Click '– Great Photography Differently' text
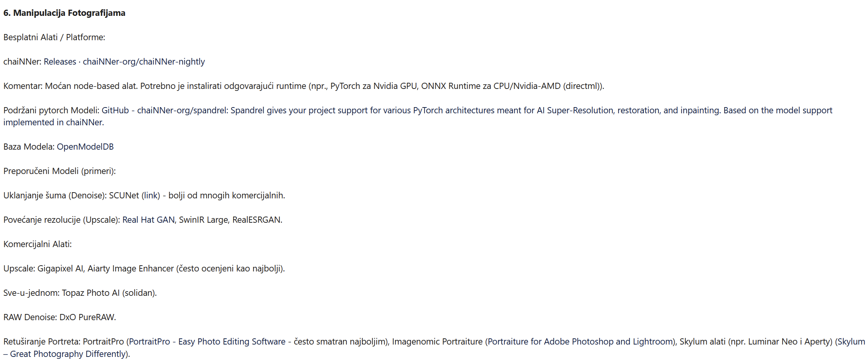This screenshot has height=360, width=868. click(65, 354)
